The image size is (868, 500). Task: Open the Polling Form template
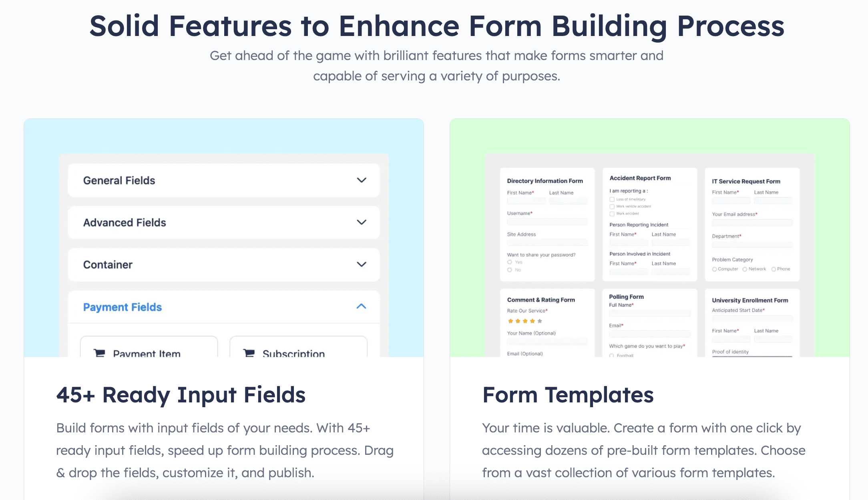tap(650, 323)
